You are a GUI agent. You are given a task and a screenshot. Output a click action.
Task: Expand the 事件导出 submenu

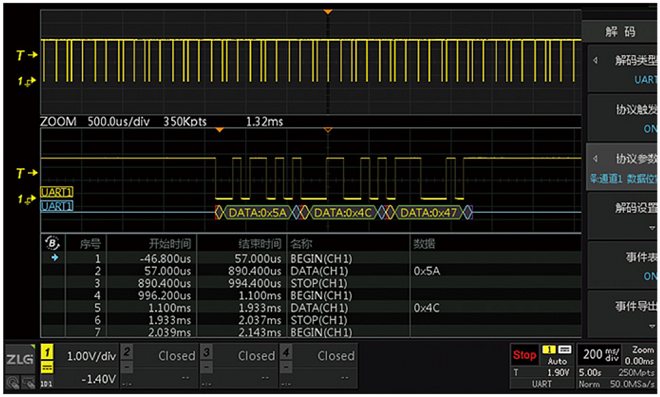coord(622,314)
